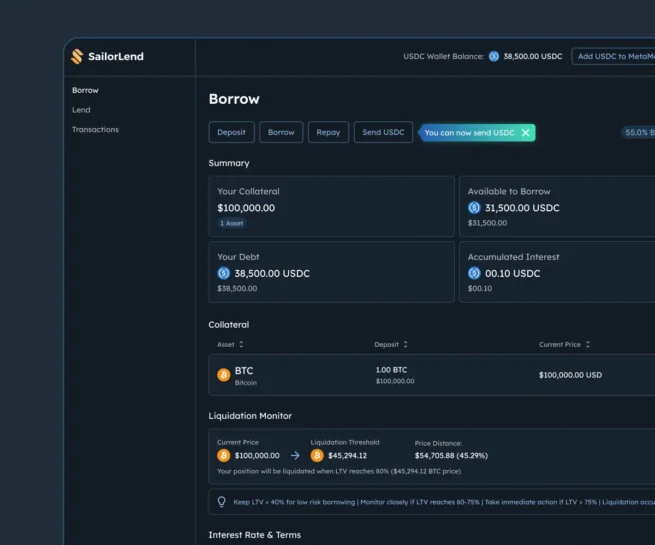Click Bitcoin icon in BTC collateral row
The image size is (655, 545).
[223, 375]
